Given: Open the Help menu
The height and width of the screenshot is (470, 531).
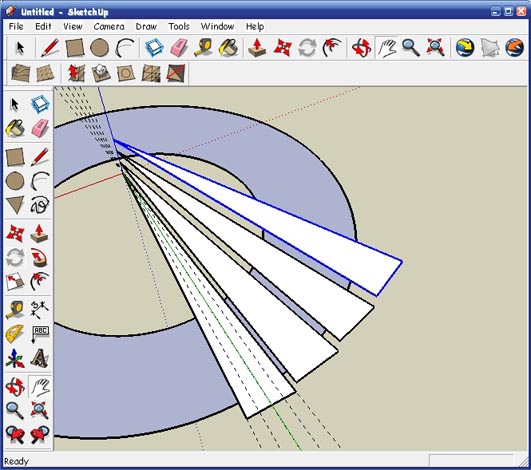Looking at the screenshot, I should click(x=255, y=26).
